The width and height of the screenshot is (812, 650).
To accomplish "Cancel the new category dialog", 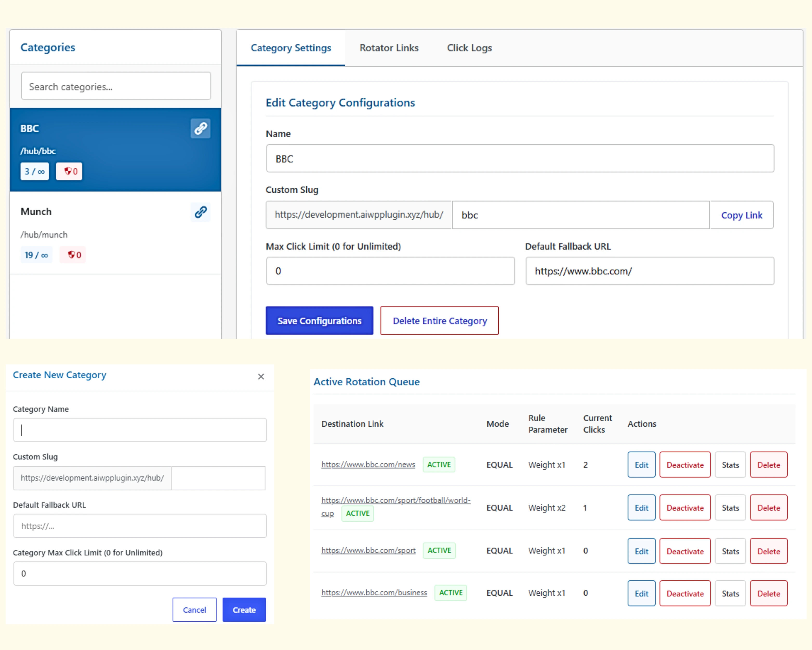I will pos(194,610).
